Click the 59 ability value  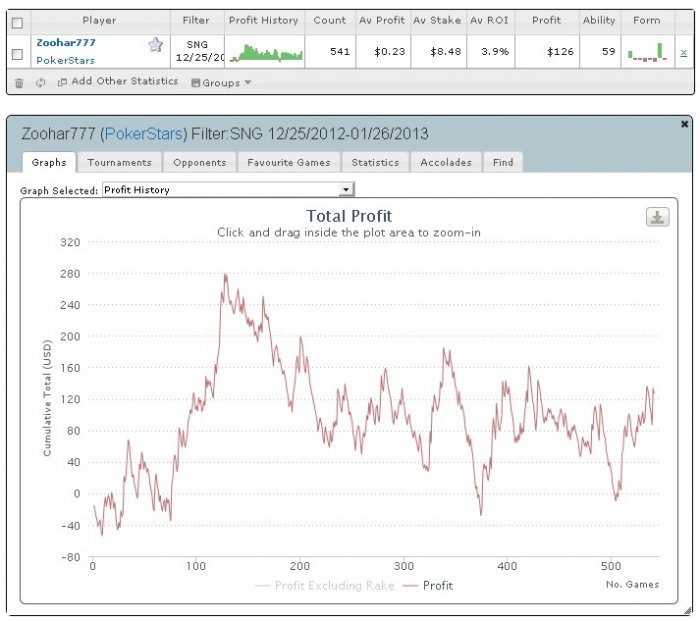coord(608,52)
